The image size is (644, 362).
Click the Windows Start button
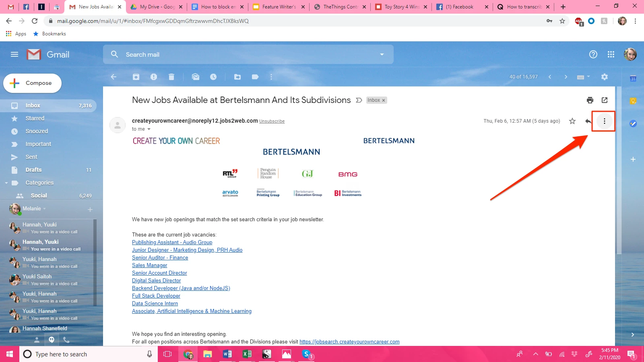pos(10,354)
